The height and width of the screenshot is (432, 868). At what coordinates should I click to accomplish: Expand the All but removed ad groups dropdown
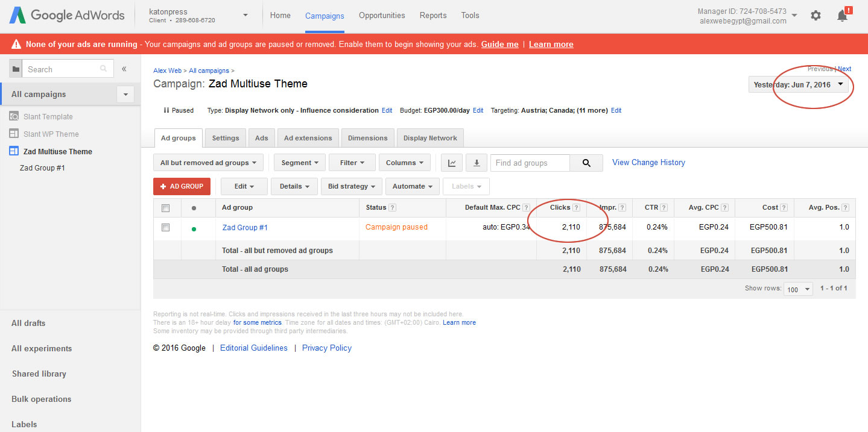(208, 163)
